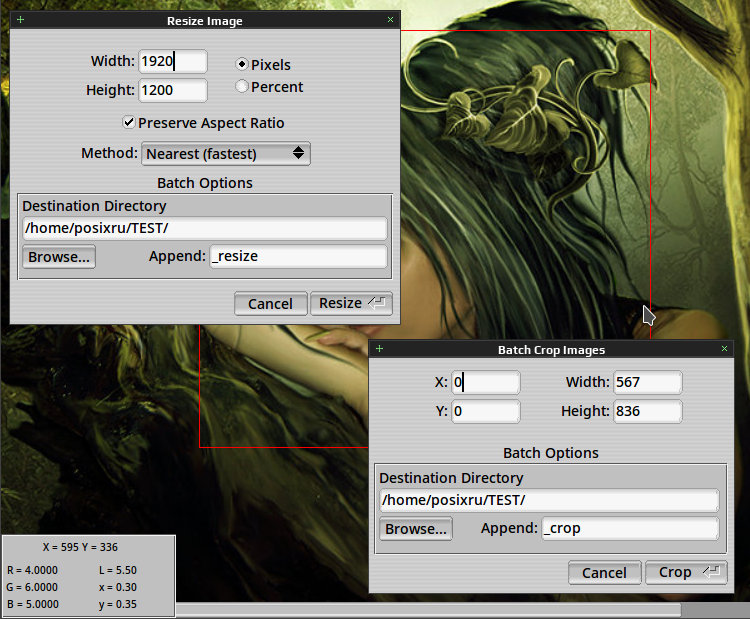Click the Y field in Batch Crop Images

point(485,411)
